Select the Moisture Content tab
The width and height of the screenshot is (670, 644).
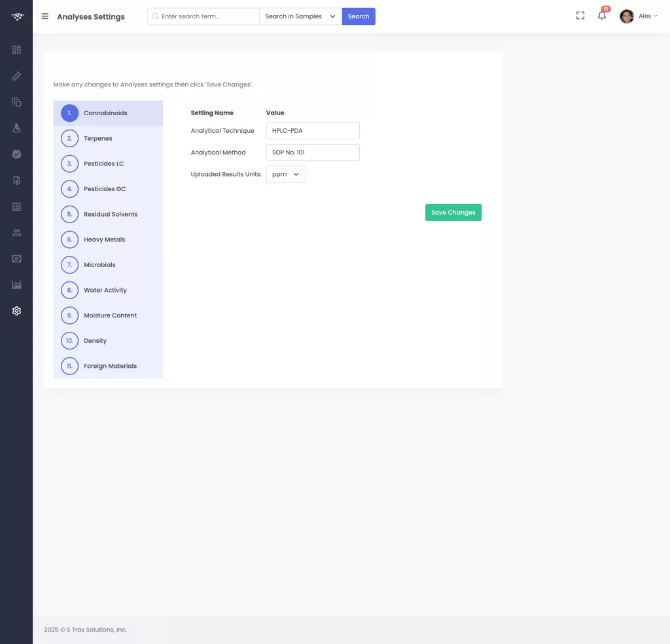point(108,315)
